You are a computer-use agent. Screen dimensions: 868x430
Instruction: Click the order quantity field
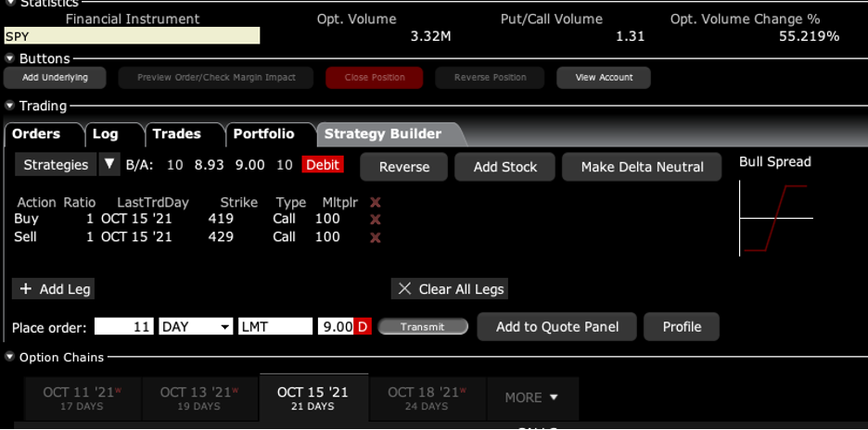point(123,327)
